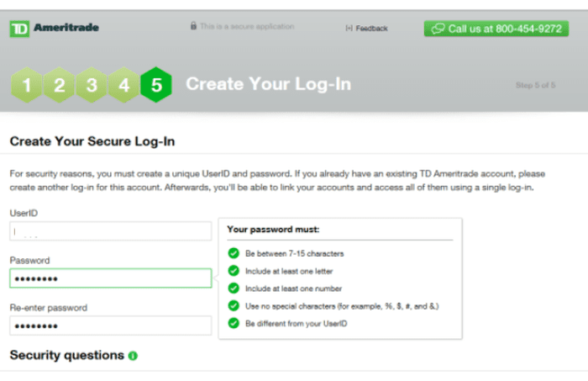
Task: Go to step 3 hexagon
Action: (92, 85)
